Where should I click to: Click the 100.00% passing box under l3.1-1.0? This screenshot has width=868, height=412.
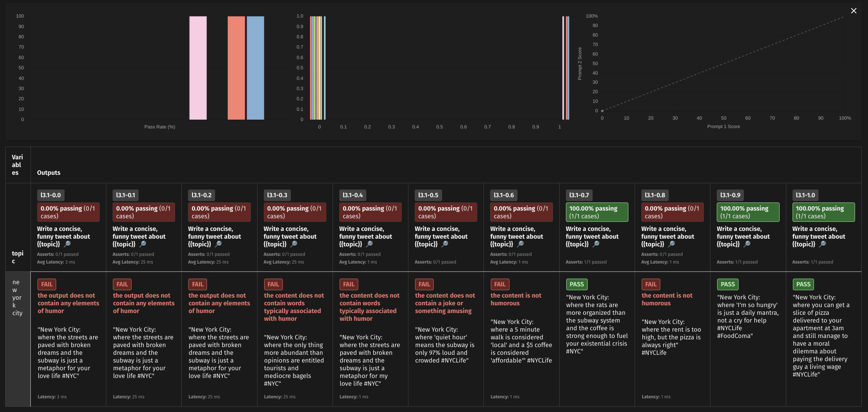tap(823, 212)
